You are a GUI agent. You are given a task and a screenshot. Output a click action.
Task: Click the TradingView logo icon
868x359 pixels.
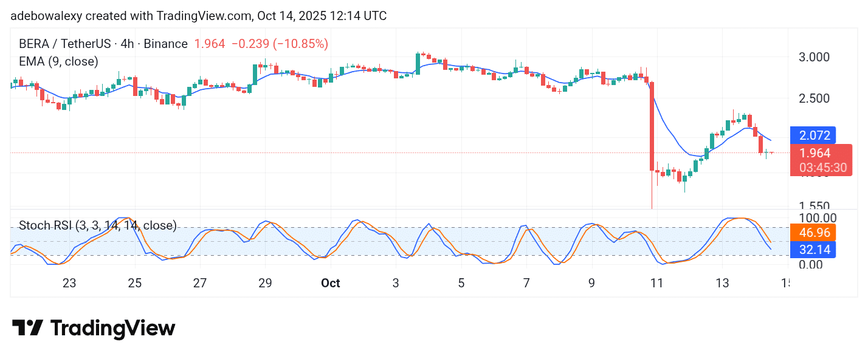coord(27,328)
